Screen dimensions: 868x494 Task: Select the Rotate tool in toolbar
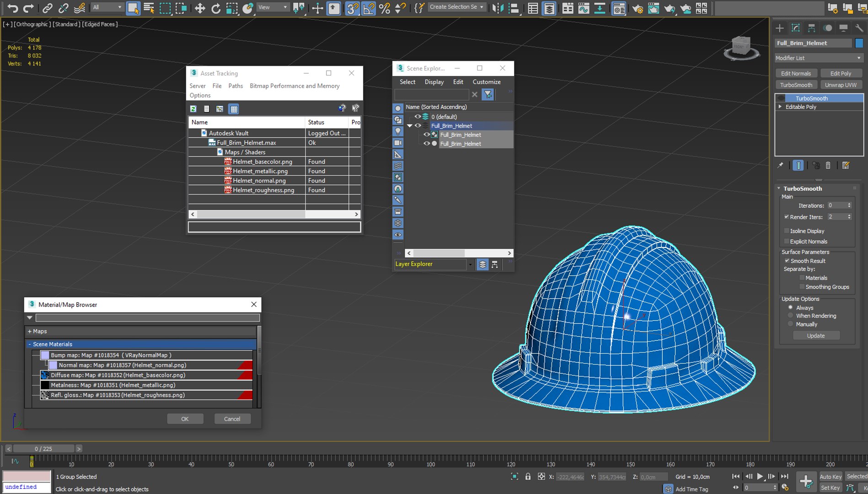coord(216,8)
